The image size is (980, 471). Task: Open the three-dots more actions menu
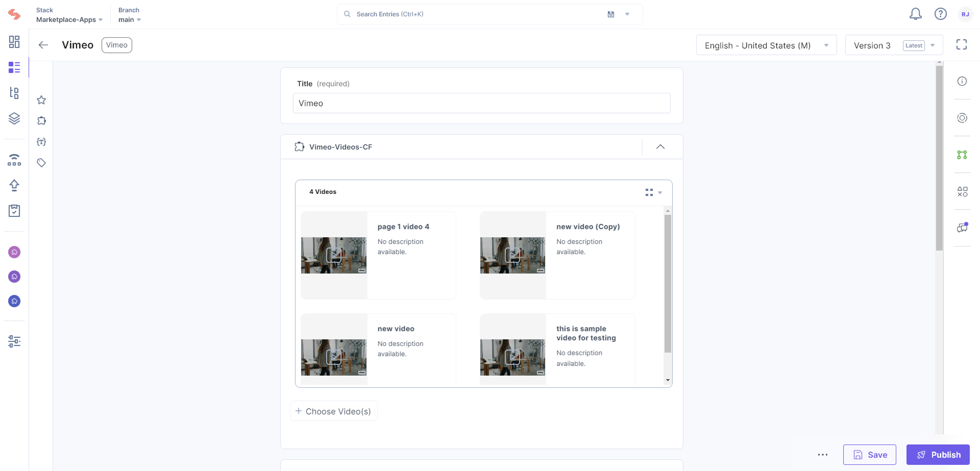(x=823, y=455)
